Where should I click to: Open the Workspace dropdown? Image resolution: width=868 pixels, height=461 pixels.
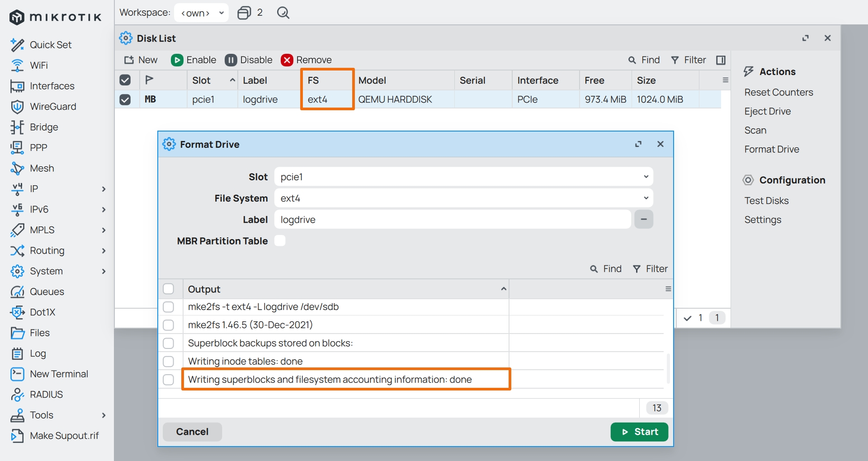point(201,13)
